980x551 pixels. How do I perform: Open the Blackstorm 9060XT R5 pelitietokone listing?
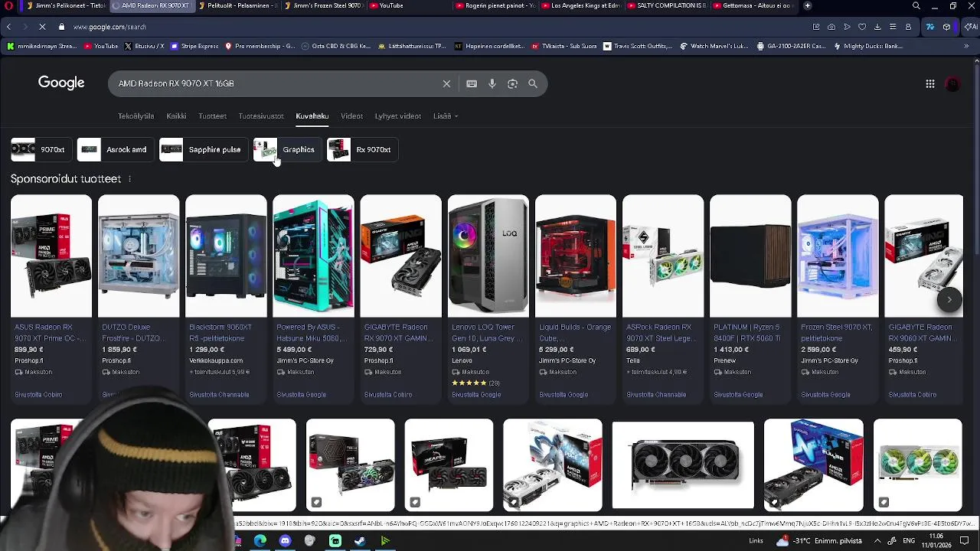pos(226,298)
